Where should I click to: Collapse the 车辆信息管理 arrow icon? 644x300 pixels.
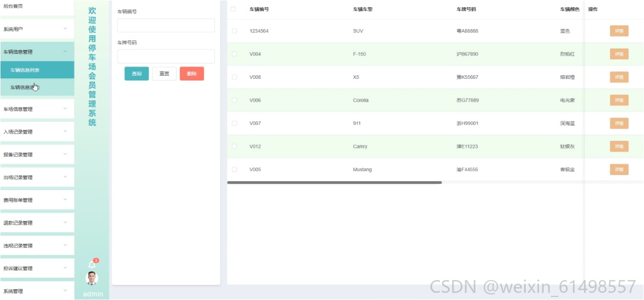coord(65,52)
